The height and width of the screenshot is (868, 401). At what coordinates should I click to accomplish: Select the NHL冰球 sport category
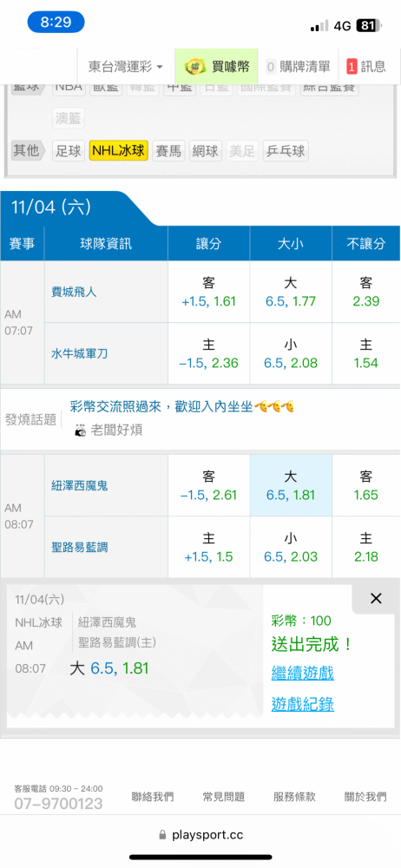[x=119, y=150]
